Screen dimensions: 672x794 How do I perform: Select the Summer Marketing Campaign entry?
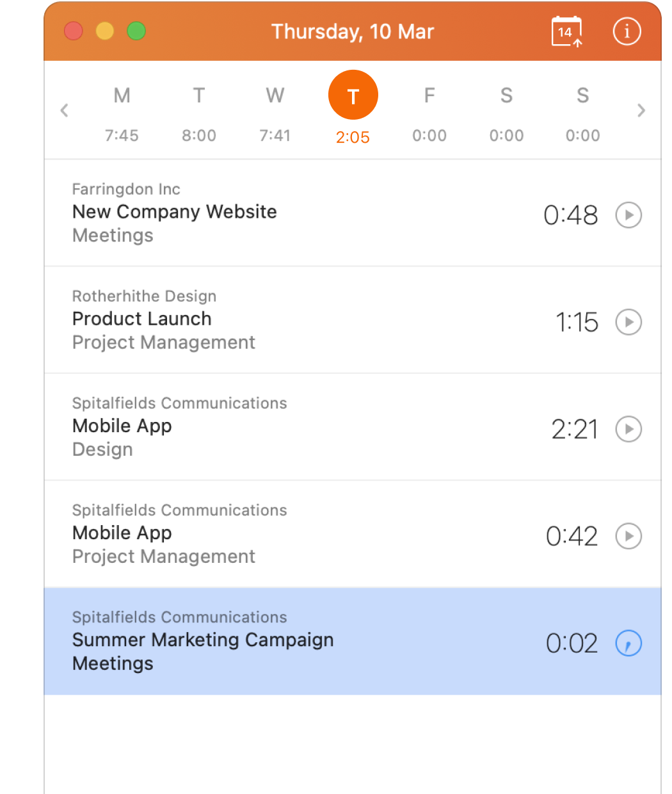click(x=256, y=640)
